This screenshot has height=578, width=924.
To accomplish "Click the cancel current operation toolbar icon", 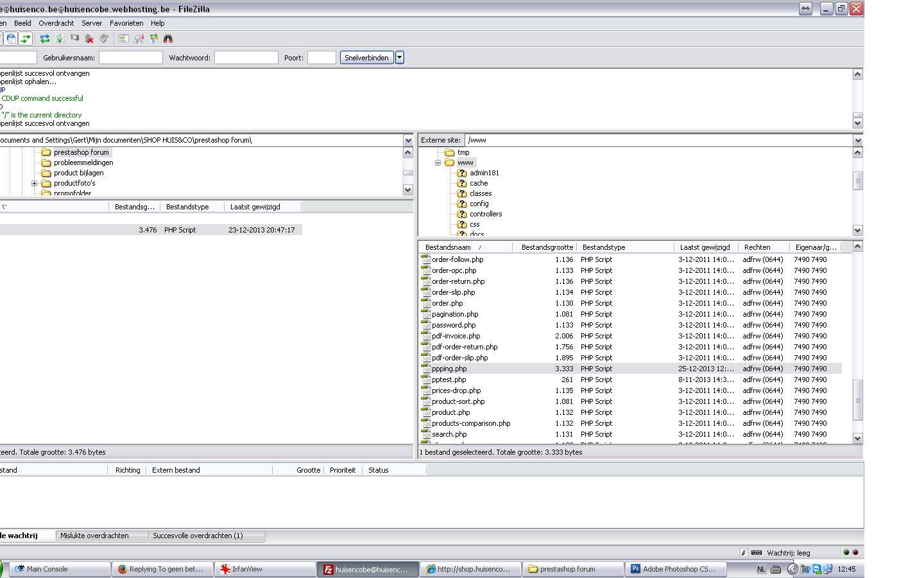I will pyautogui.click(x=74, y=37).
